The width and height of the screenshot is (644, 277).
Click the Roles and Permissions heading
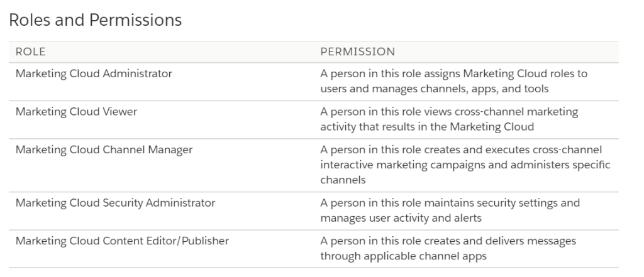point(95,20)
